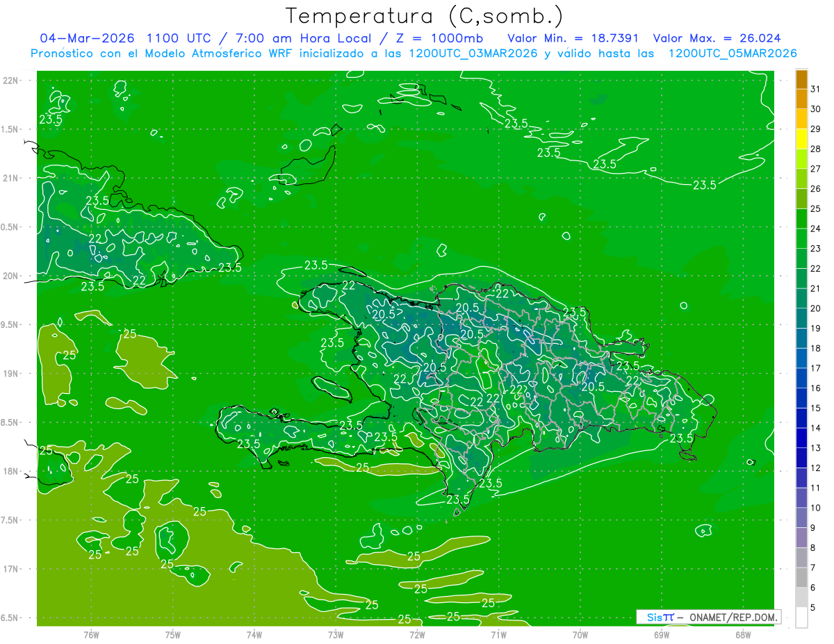
Task: Click the white legend swatch below 5
Action: pos(801,617)
